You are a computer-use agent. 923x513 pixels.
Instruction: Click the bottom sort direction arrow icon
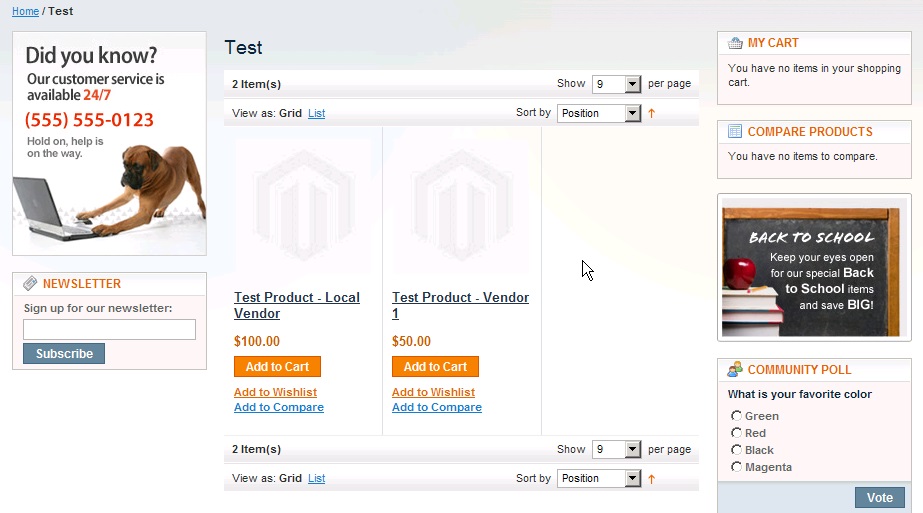click(x=652, y=479)
